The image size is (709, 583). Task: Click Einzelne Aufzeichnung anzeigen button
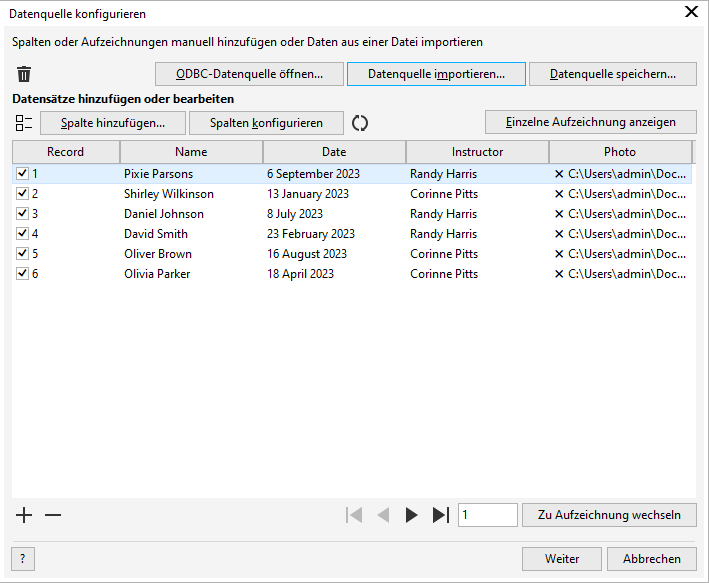(x=590, y=122)
